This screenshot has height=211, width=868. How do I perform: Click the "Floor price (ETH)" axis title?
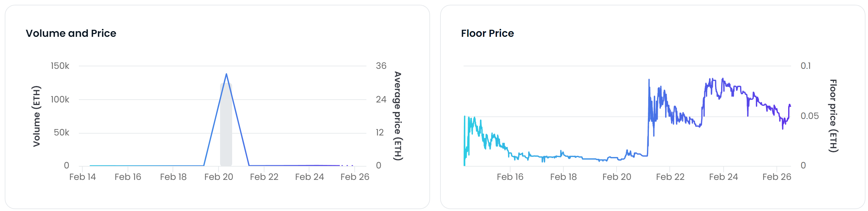[x=833, y=116]
